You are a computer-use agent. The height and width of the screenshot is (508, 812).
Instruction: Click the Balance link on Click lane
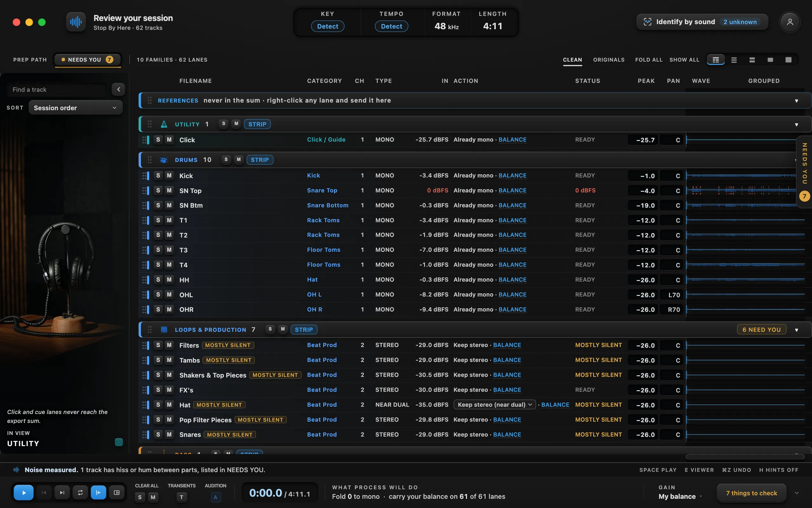pos(512,139)
